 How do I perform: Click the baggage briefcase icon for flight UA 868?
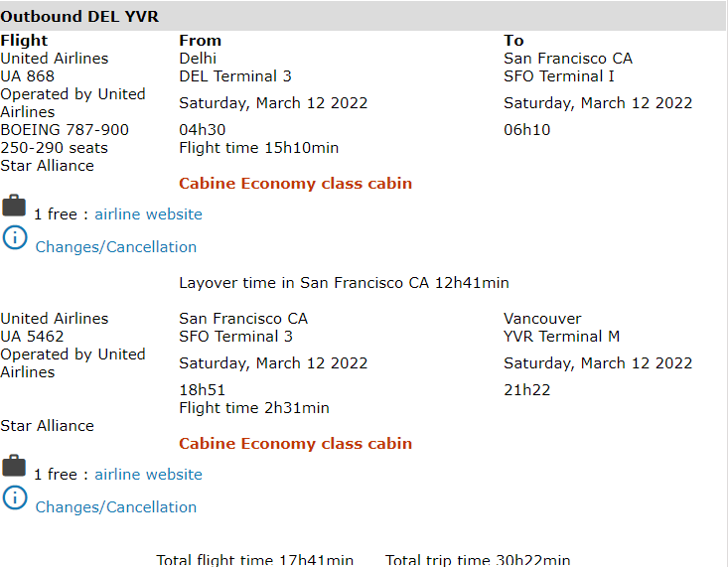pos(14,206)
